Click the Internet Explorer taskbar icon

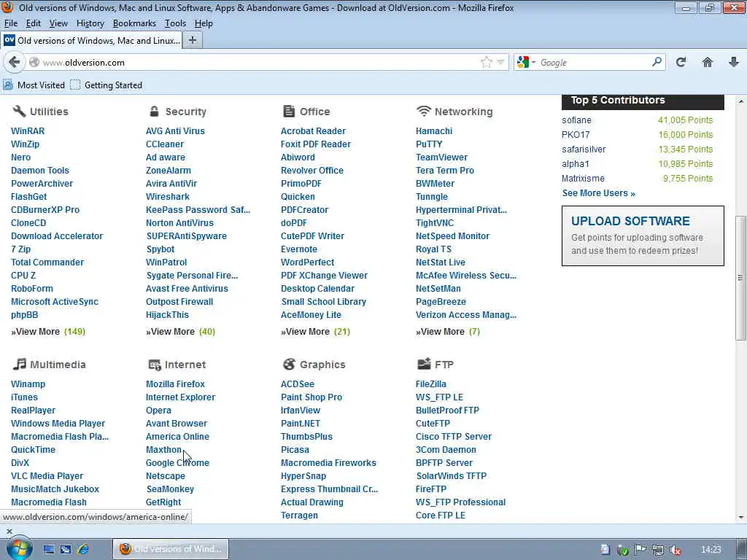82,549
